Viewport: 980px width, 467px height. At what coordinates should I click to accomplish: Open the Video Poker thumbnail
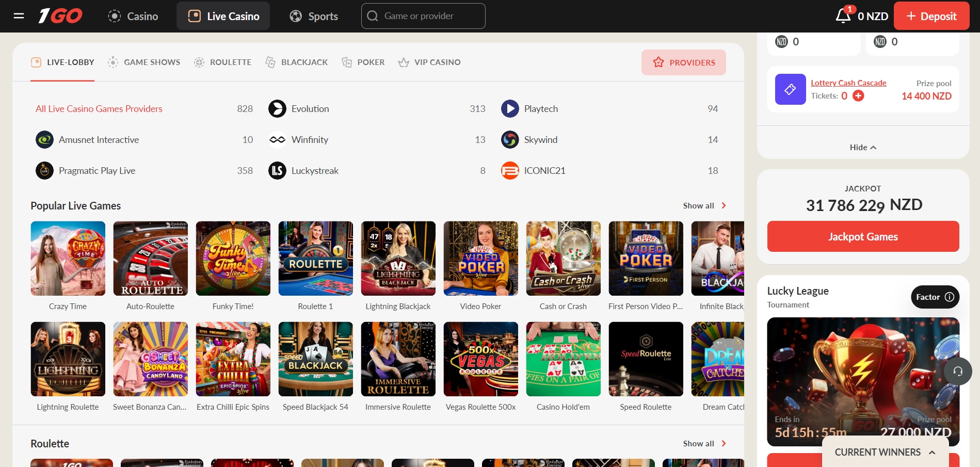click(481, 259)
